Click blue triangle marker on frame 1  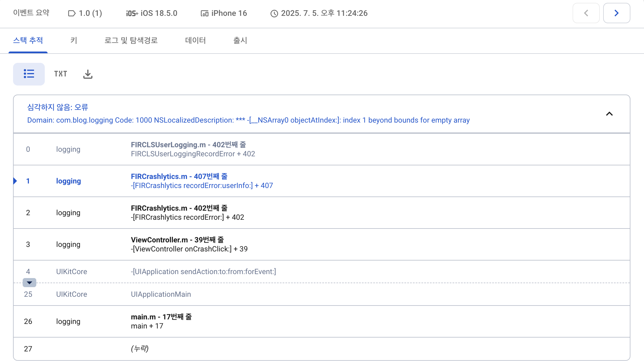click(15, 181)
